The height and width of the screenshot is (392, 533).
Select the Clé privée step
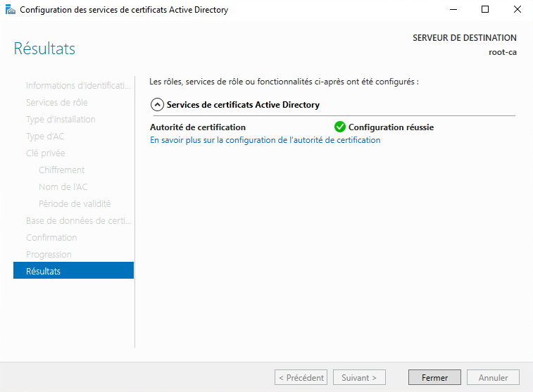coord(45,153)
